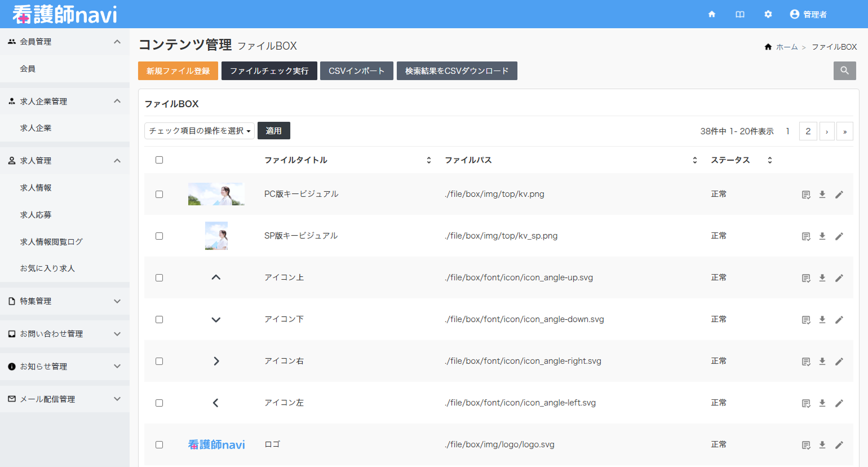Click the home icon in top header
This screenshot has width=868, height=467.
(x=712, y=14)
